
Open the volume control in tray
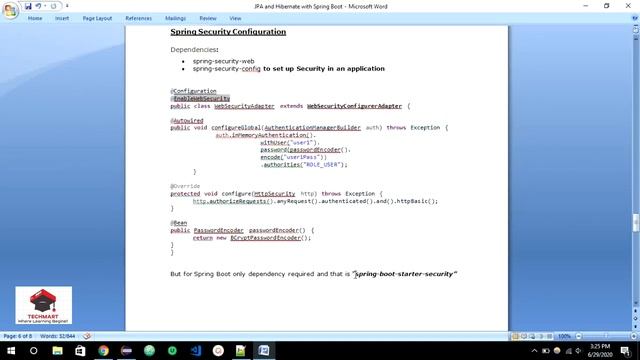(578, 351)
